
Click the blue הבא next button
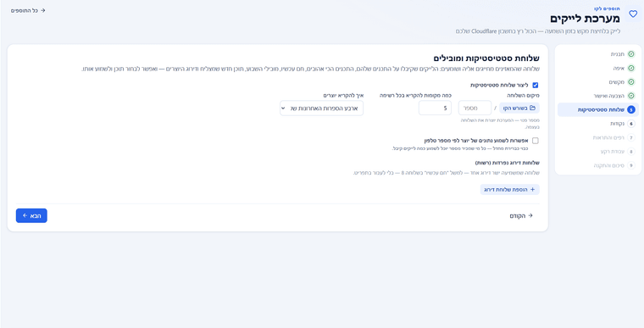point(31,216)
